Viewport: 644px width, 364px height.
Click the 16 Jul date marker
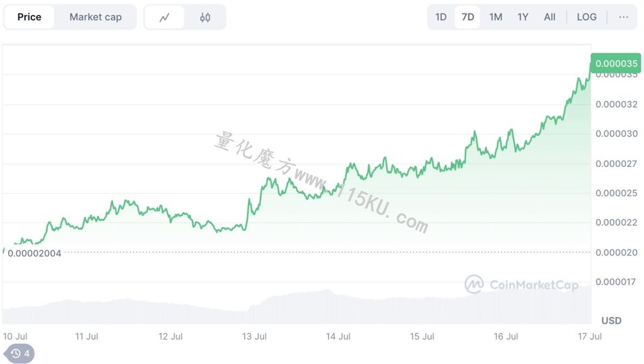tap(506, 336)
